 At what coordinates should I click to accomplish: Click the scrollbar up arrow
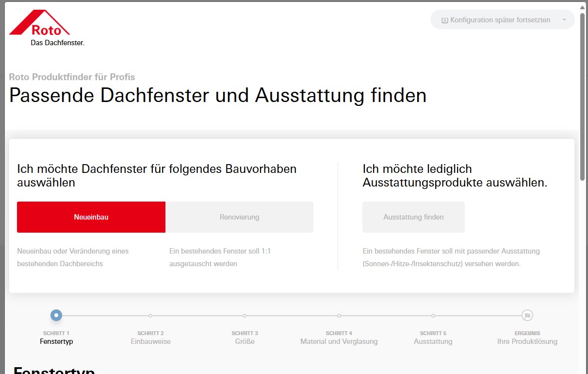click(x=583, y=8)
